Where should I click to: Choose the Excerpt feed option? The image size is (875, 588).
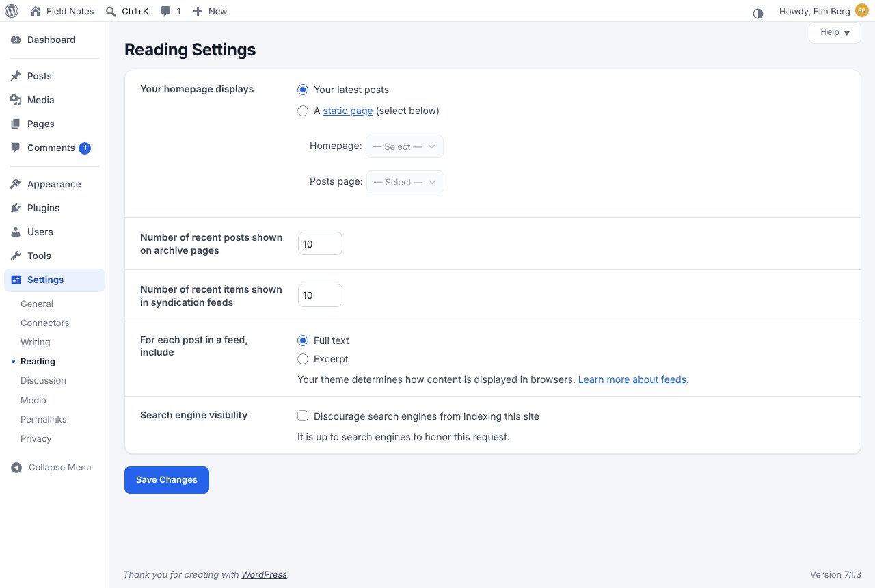click(x=303, y=359)
